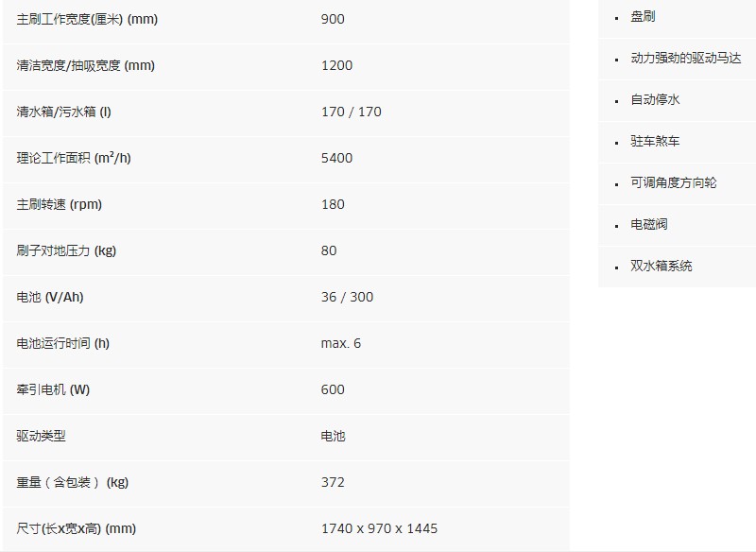
Task: Click the 牵引电机 (W) label
Action: pyautogui.click(x=53, y=389)
